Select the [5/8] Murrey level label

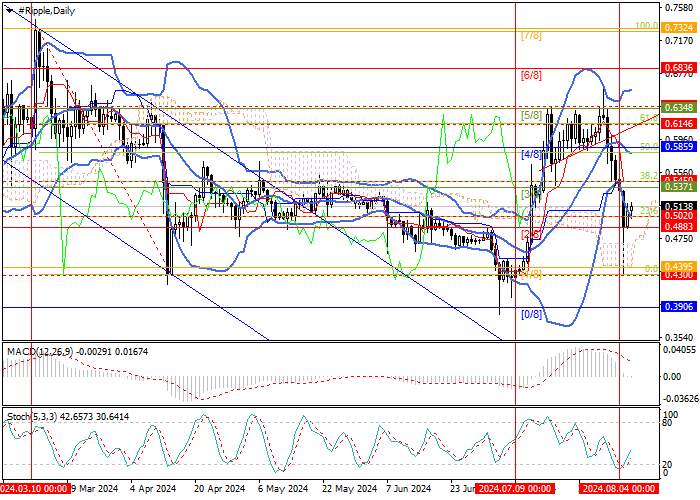click(531, 116)
